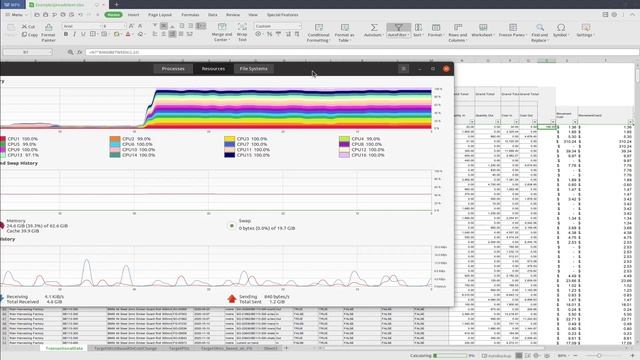
Task: Click the CPU8 purple color swatch
Action: [x=344, y=144]
